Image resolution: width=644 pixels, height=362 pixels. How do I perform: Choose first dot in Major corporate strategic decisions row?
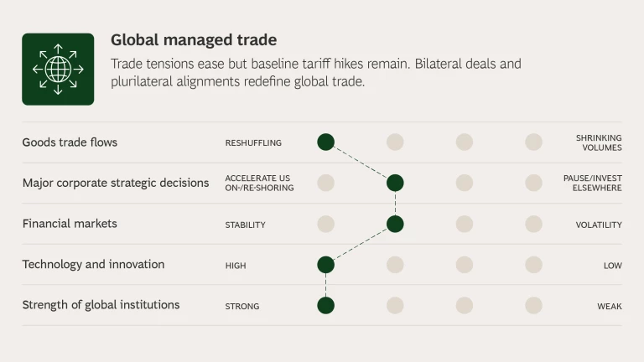326,183
